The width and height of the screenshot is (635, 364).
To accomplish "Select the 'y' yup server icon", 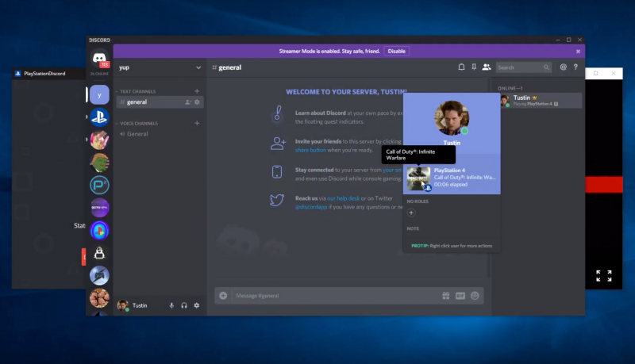I will click(x=99, y=95).
